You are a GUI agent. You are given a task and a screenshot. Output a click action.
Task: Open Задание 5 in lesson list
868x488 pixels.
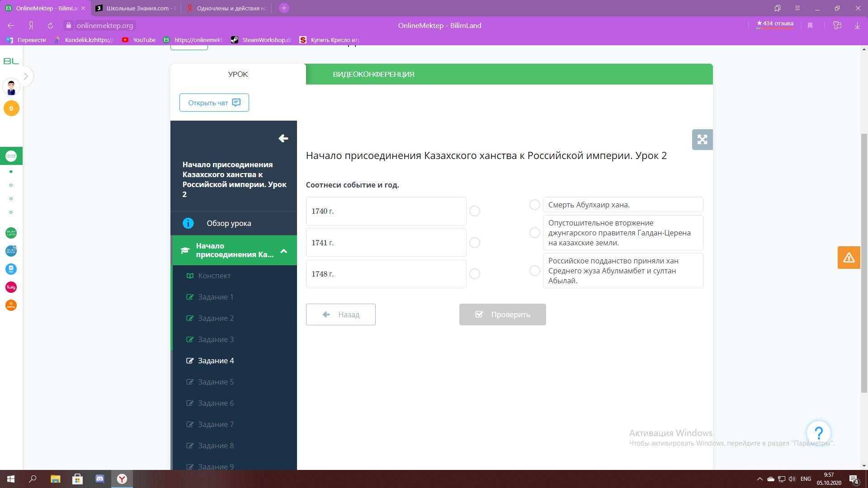(x=216, y=382)
